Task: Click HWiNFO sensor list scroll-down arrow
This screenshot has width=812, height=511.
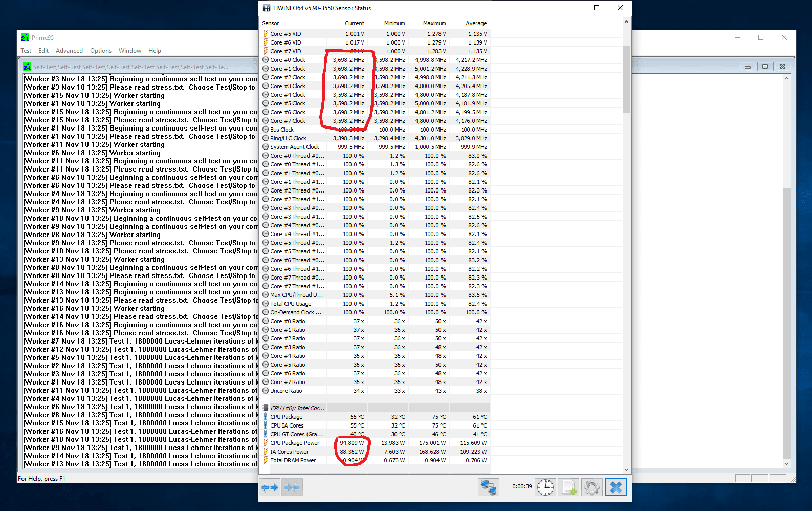Action: pos(626,469)
